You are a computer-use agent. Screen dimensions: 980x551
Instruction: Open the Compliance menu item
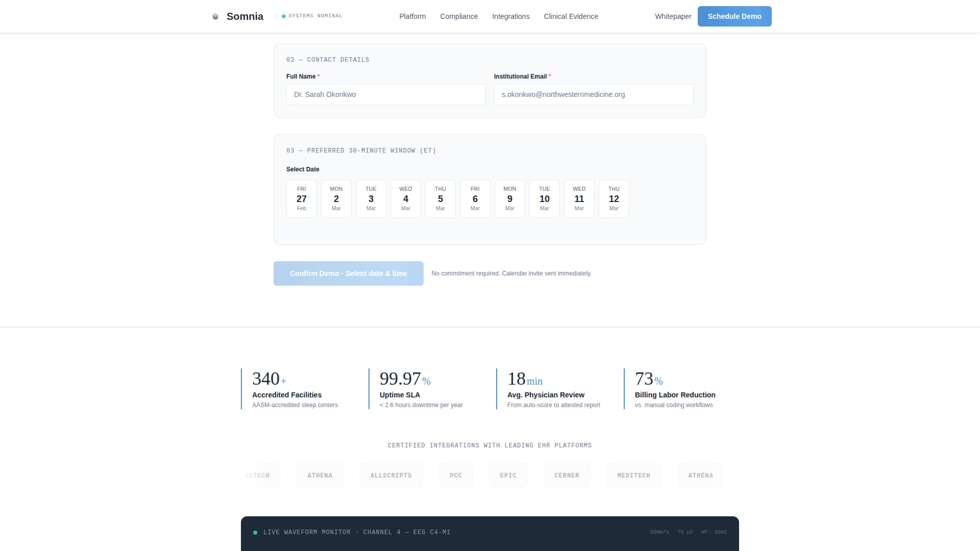coord(459,16)
